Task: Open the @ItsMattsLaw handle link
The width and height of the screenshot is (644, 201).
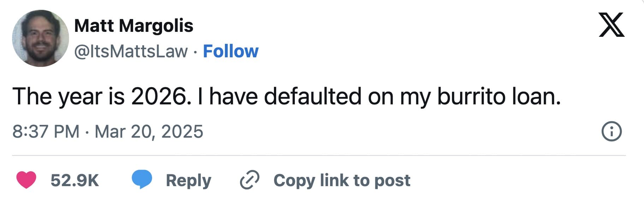Action: [131, 51]
